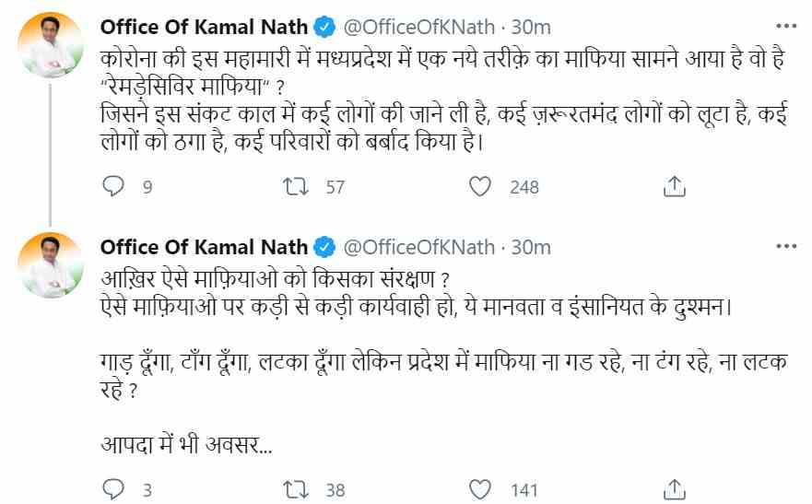Screen dimensions: 812x504
Task: Reply to the second tweet with 3 replies
Action: click(x=112, y=487)
